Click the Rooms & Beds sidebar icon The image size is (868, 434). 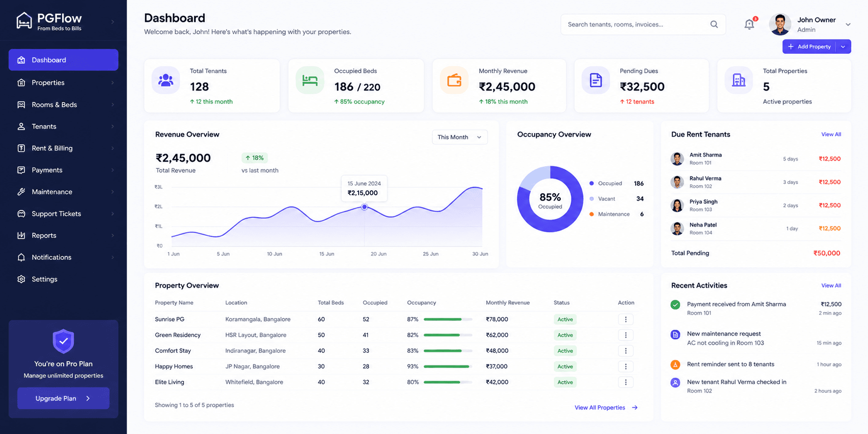tap(21, 105)
